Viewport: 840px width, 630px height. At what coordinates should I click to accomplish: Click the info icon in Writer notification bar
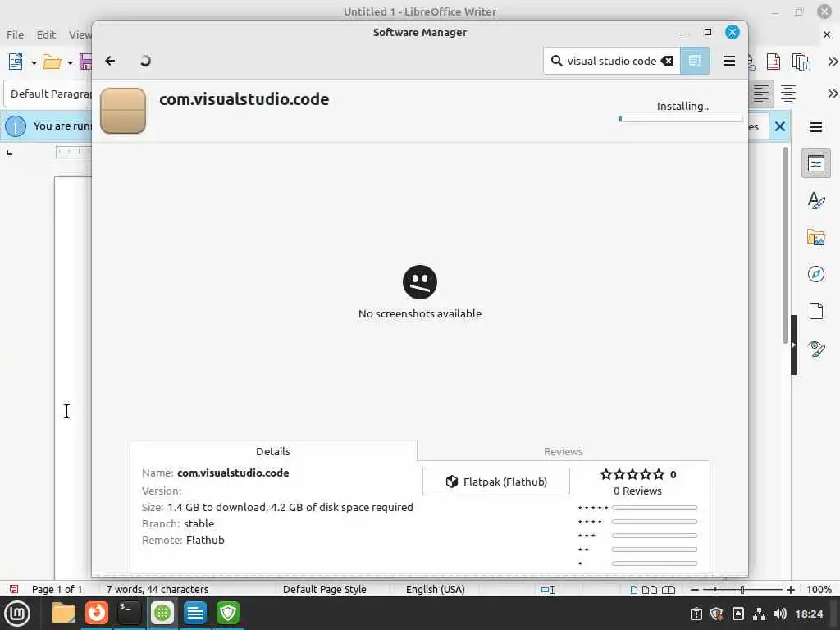coord(16,126)
